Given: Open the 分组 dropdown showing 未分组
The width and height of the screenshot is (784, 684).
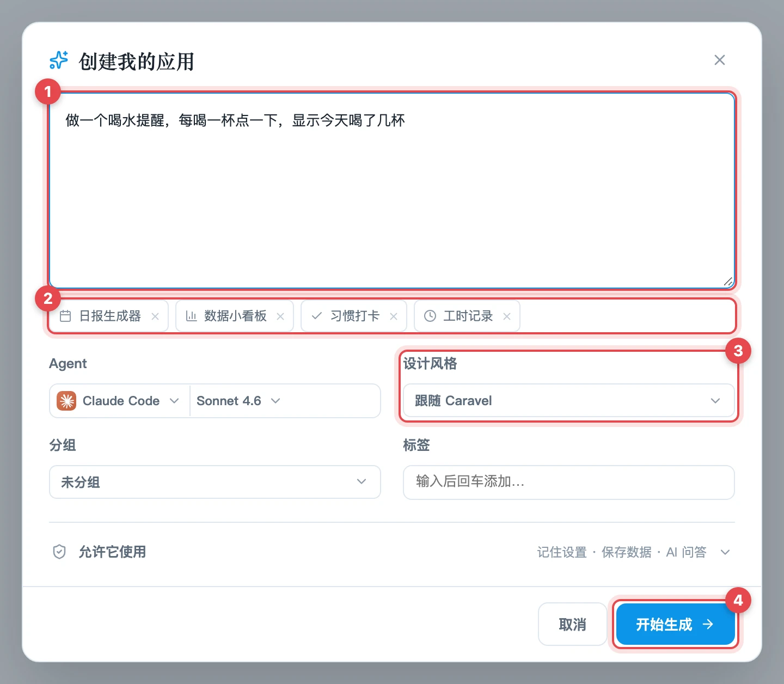Looking at the screenshot, I should click(x=215, y=482).
